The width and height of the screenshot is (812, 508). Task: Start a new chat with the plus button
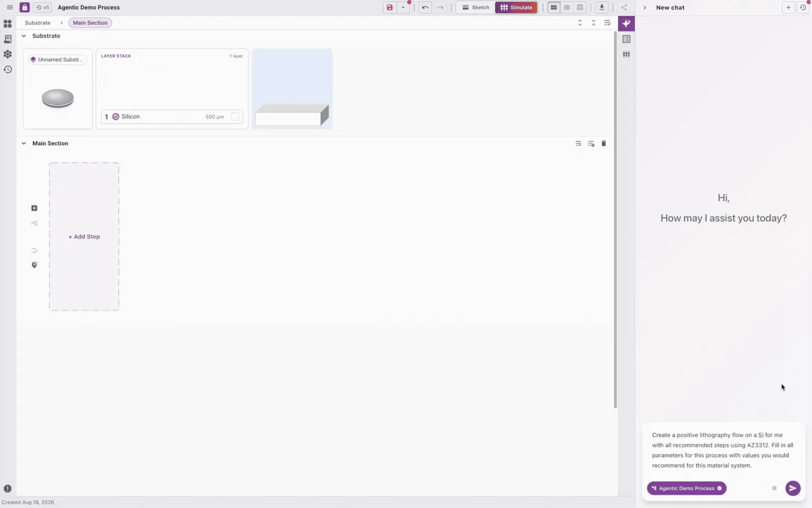click(x=788, y=8)
